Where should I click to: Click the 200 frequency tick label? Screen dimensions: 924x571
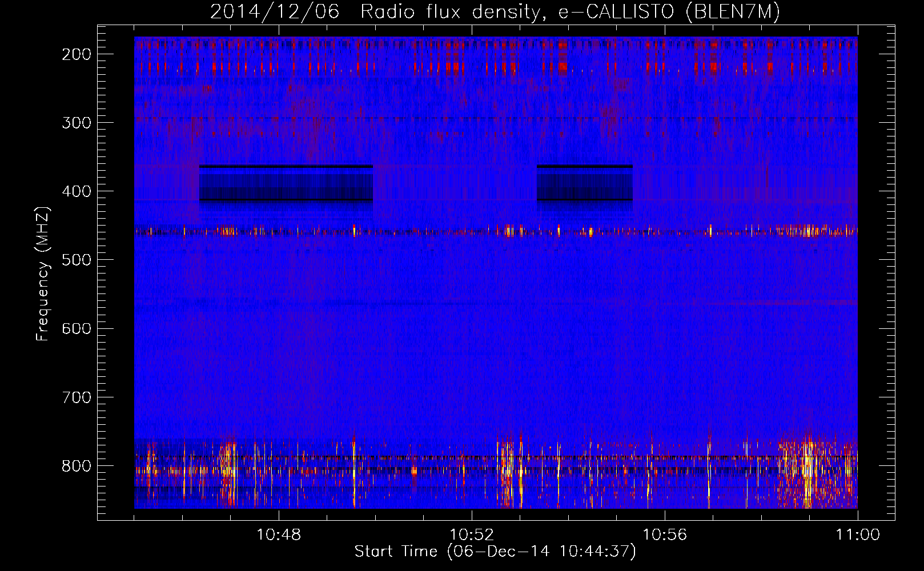tap(77, 54)
